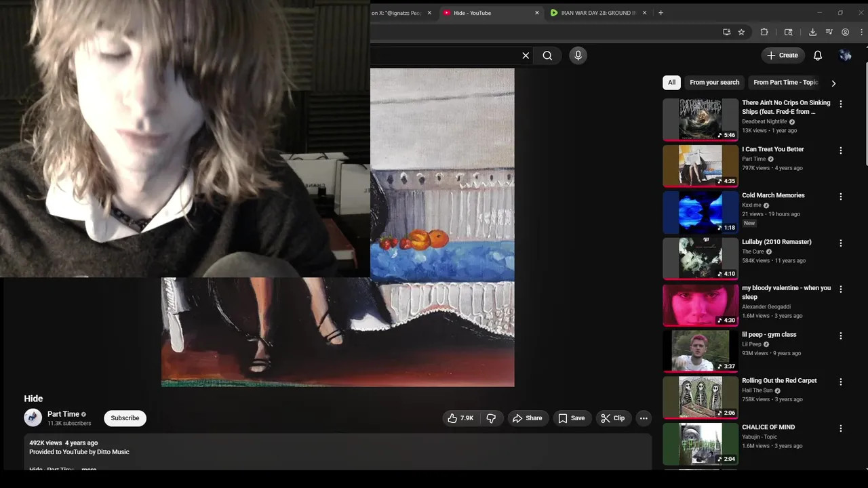
Task: Open 'There Ain't No Crips On Sinking Ships' thumbnail
Action: coord(701,119)
